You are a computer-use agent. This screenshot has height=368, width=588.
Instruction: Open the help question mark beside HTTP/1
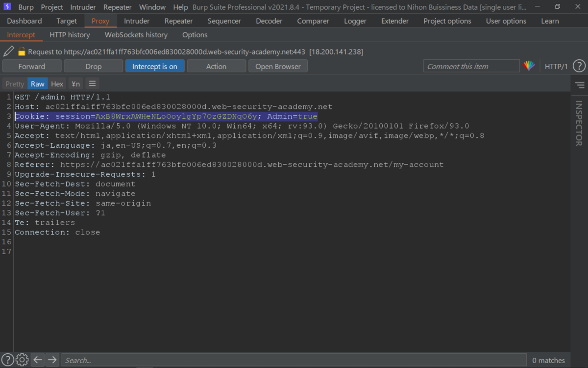click(x=579, y=66)
